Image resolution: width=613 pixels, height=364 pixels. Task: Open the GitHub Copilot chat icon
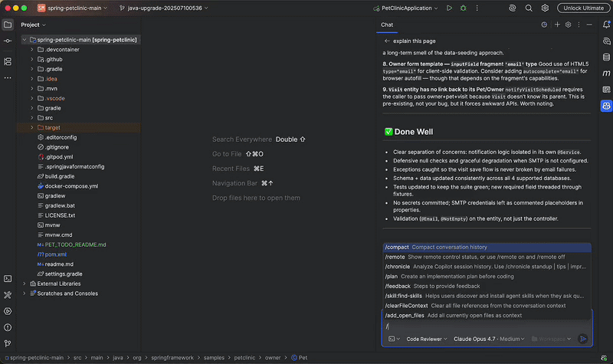click(606, 106)
